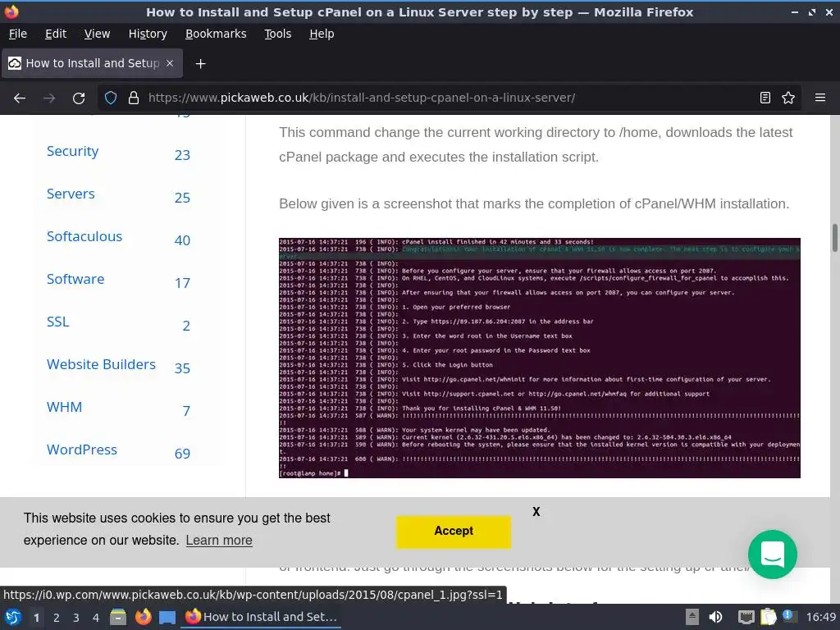Open the Help menu
Image resolution: width=840 pixels, height=630 pixels.
click(322, 34)
